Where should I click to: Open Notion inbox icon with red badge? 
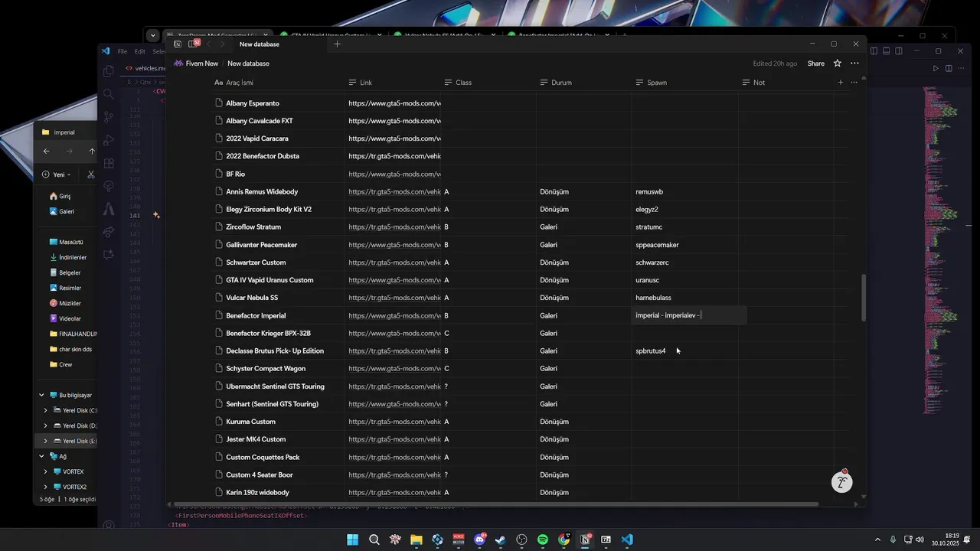pos(194,44)
